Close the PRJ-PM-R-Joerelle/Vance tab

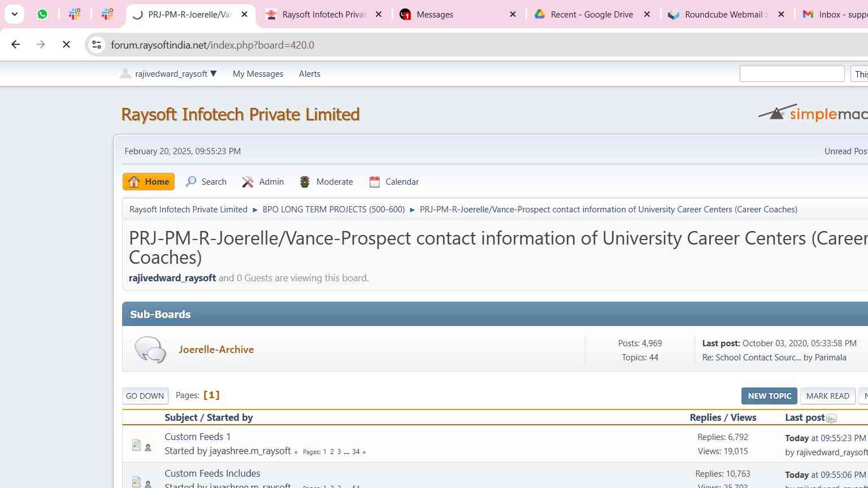244,14
